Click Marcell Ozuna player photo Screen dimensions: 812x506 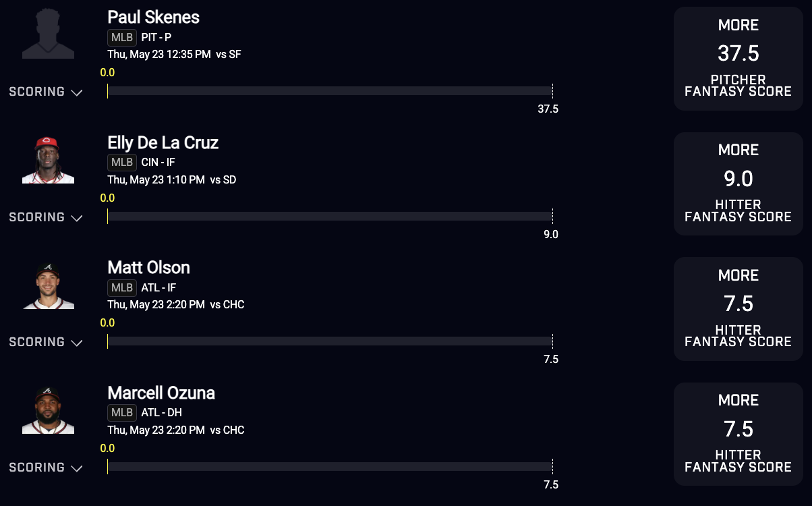tap(48, 410)
